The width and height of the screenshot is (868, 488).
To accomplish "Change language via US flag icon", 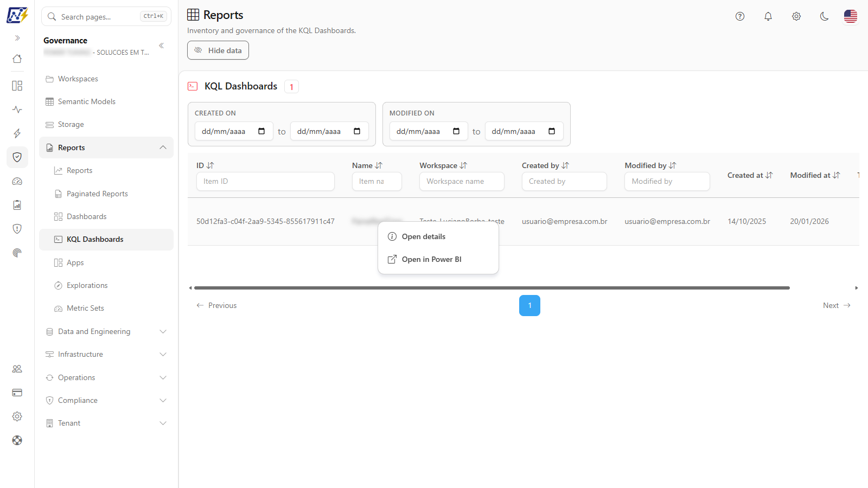I will pyautogui.click(x=851, y=16).
